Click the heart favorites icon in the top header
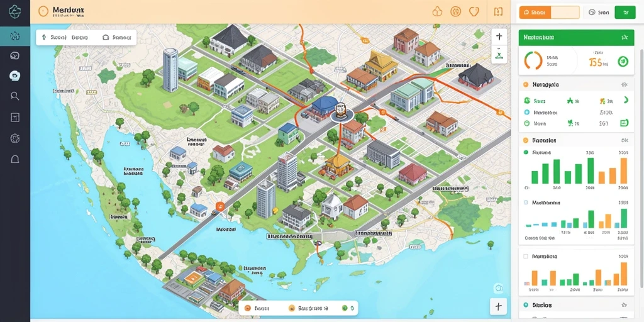Screen dimensions: 644x322 [x=474, y=11]
